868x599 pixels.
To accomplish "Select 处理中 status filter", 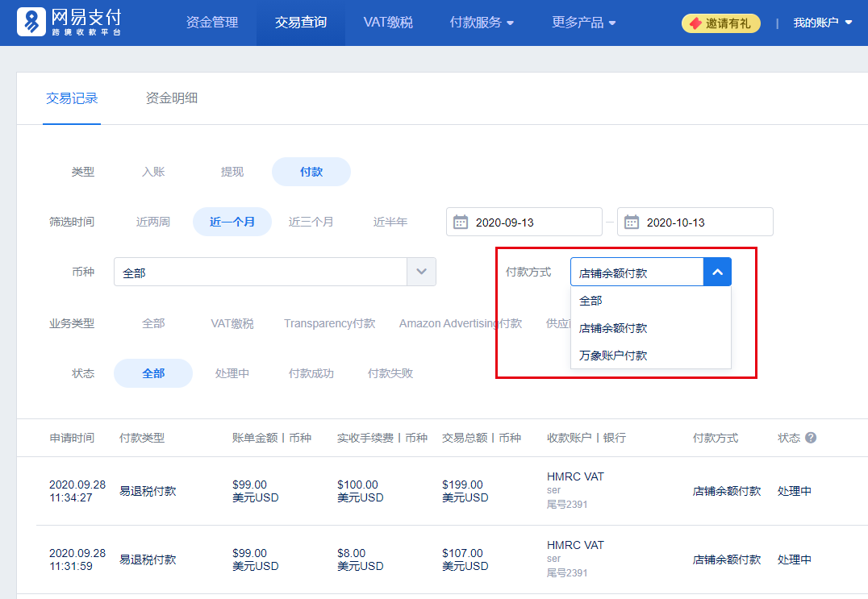I will pos(232,372).
